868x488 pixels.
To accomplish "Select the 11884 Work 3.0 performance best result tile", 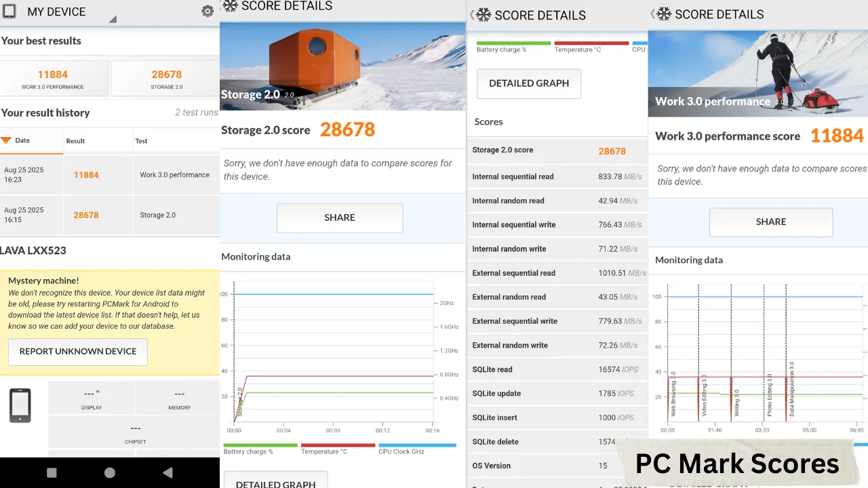I will [54, 79].
